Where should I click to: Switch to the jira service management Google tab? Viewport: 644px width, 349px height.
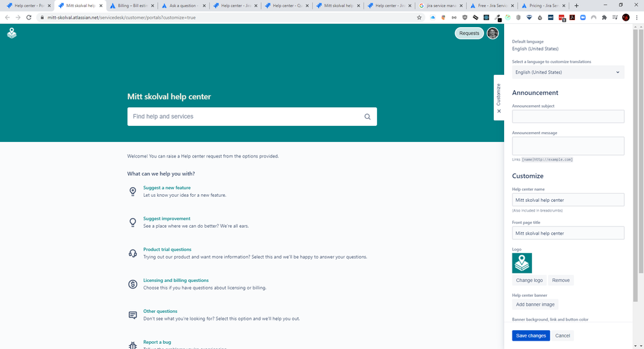[x=441, y=6]
